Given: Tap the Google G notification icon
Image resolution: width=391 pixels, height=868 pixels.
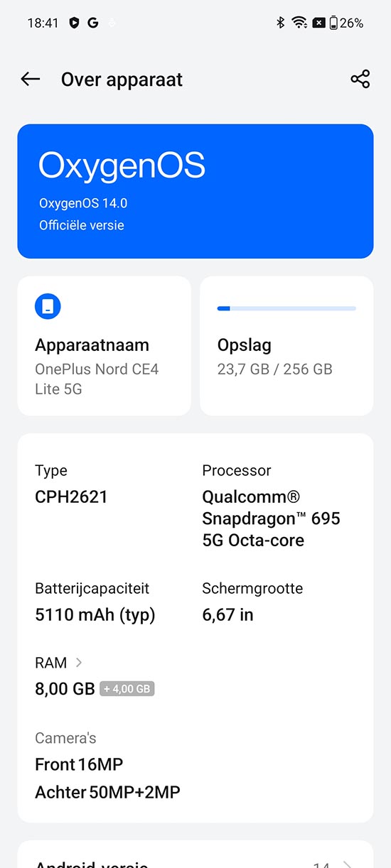Looking at the screenshot, I should (x=93, y=23).
